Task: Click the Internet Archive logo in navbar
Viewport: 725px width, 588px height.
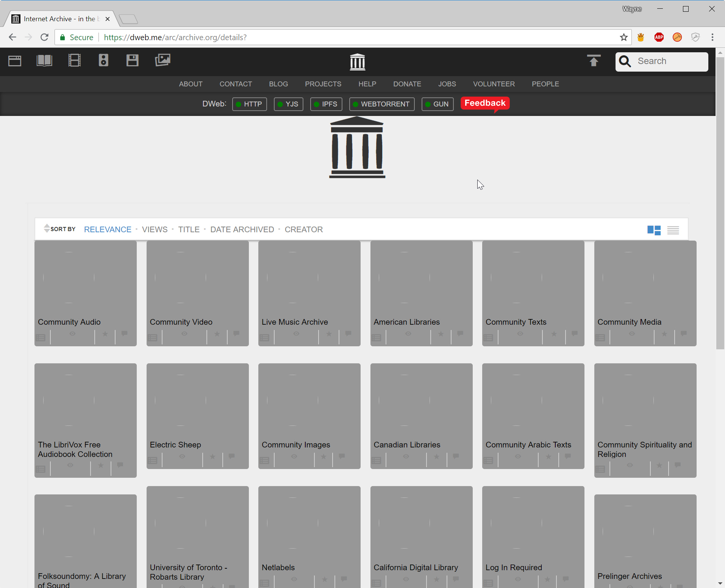Action: click(x=357, y=62)
